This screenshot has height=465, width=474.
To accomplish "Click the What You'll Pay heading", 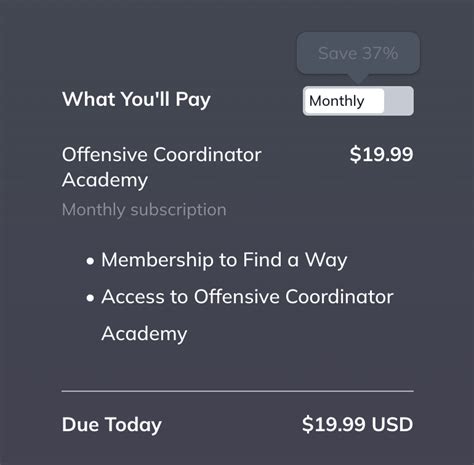I will coord(136,100).
